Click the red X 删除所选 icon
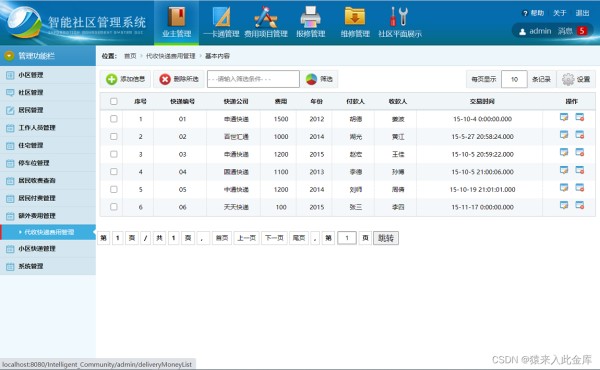The height and width of the screenshot is (370, 600). click(x=165, y=79)
